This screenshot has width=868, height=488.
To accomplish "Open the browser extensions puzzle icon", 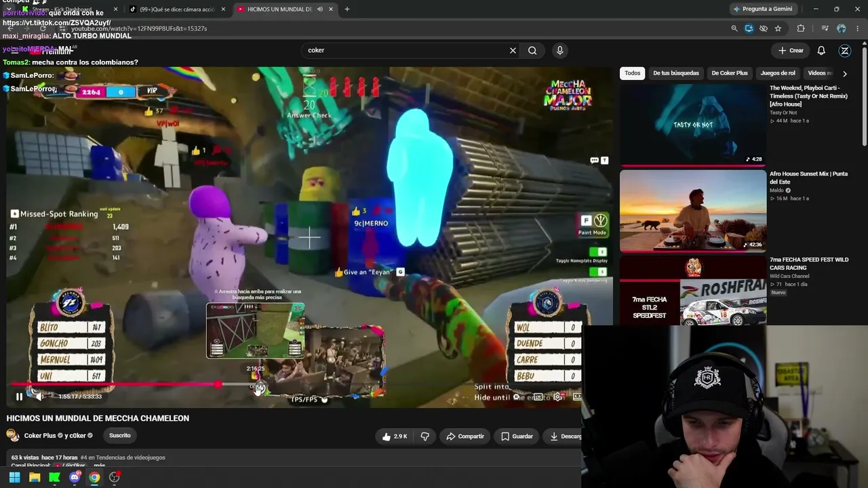I will [801, 28].
